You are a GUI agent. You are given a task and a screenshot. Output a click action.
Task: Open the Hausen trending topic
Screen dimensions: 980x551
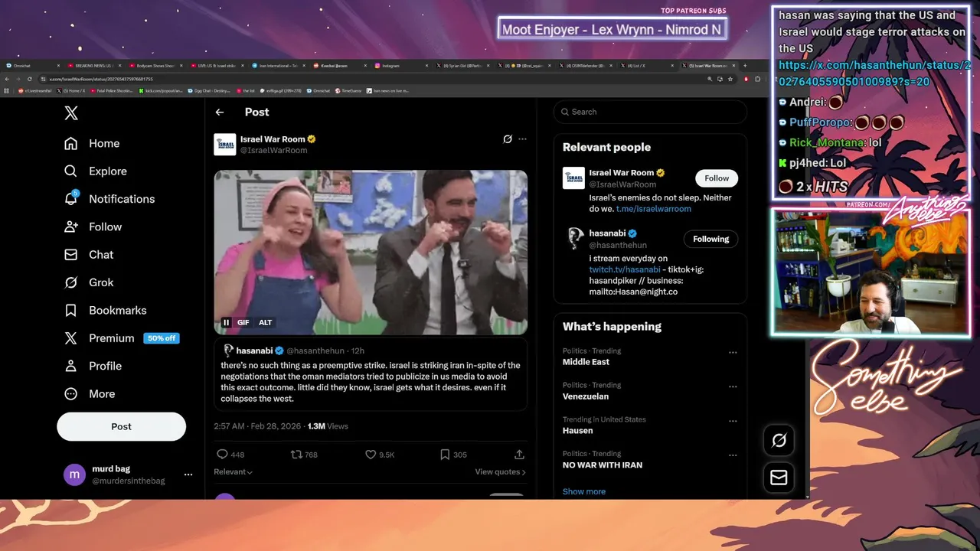point(577,430)
